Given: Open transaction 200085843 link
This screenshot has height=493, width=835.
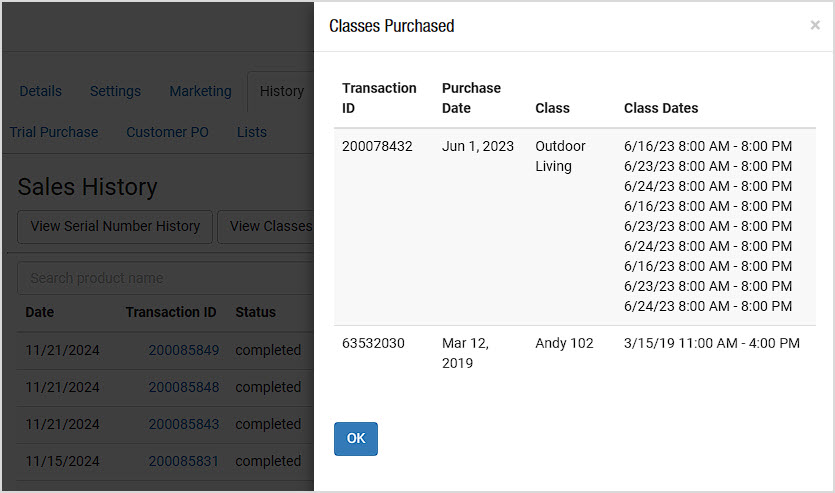Looking at the screenshot, I should point(184,424).
